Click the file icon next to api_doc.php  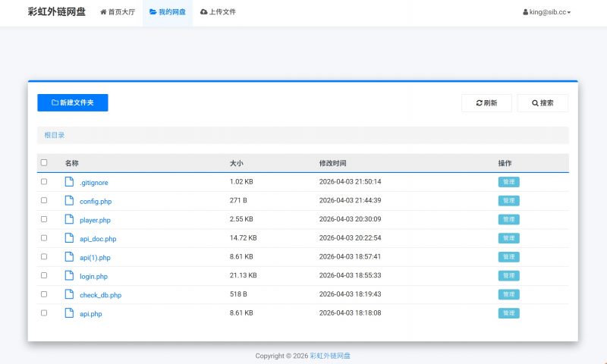(x=69, y=238)
